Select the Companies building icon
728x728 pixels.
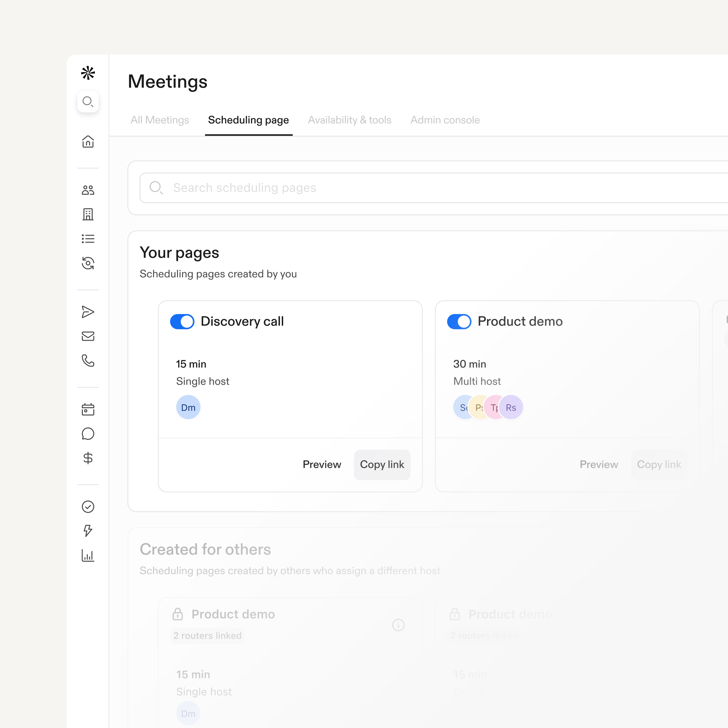tap(88, 214)
